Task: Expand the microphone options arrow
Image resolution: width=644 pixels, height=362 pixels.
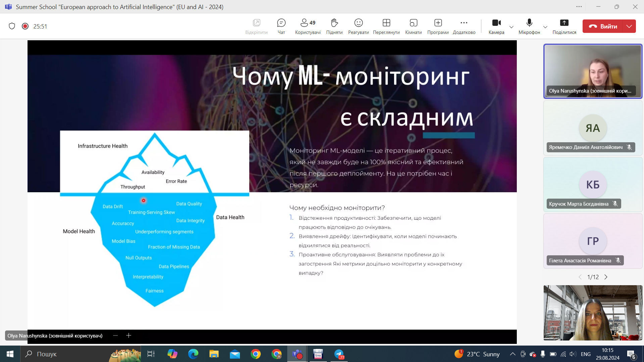Action: coord(545,27)
